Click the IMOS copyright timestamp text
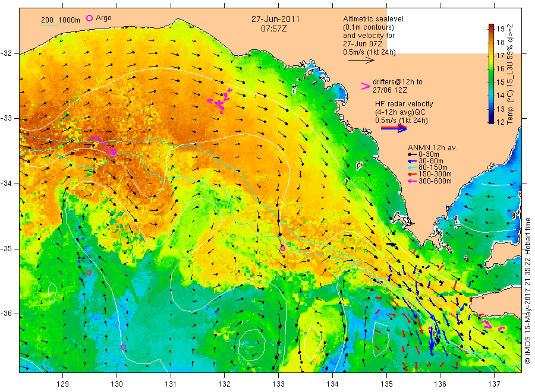Screen dimensions: 535x392 point(528,291)
